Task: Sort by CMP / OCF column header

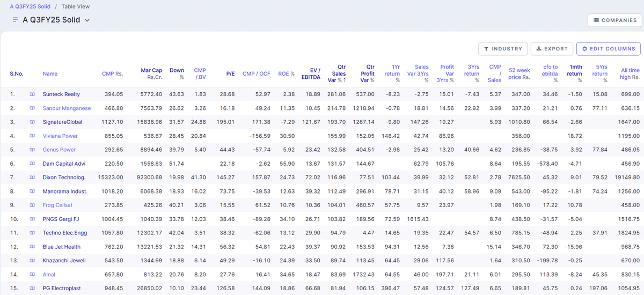Action: coord(256,74)
